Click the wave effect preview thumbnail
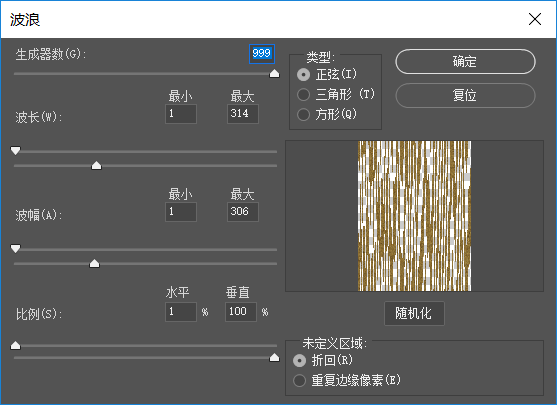Viewport: 557px width, 405px height. click(415, 216)
